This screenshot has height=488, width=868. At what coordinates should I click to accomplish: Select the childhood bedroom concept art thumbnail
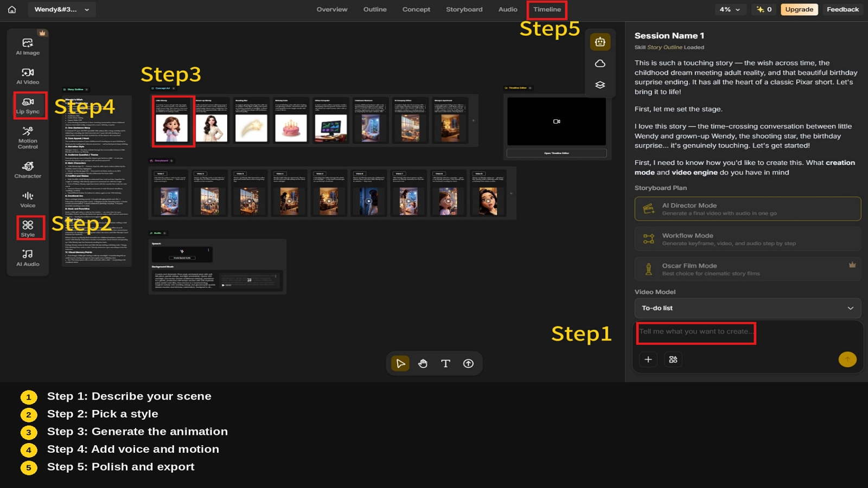click(371, 128)
